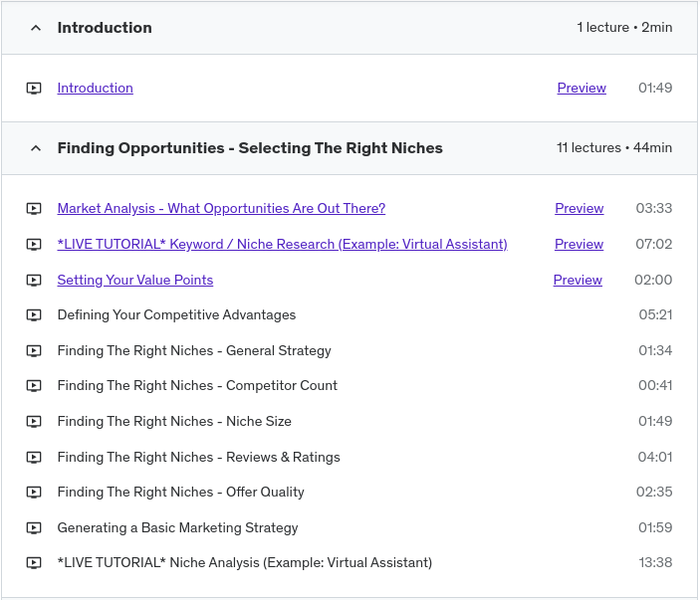Click video icon next to Market Analysis lecture
700x600 pixels.
click(x=34, y=209)
